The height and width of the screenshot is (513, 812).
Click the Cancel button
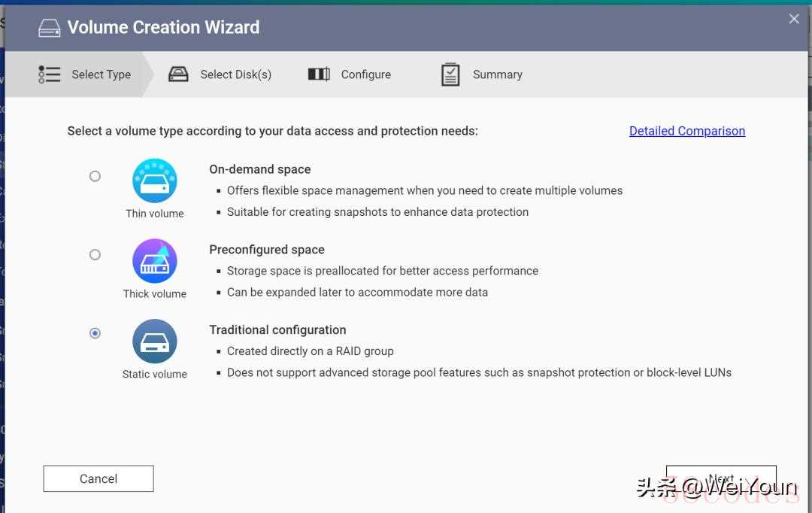98,478
